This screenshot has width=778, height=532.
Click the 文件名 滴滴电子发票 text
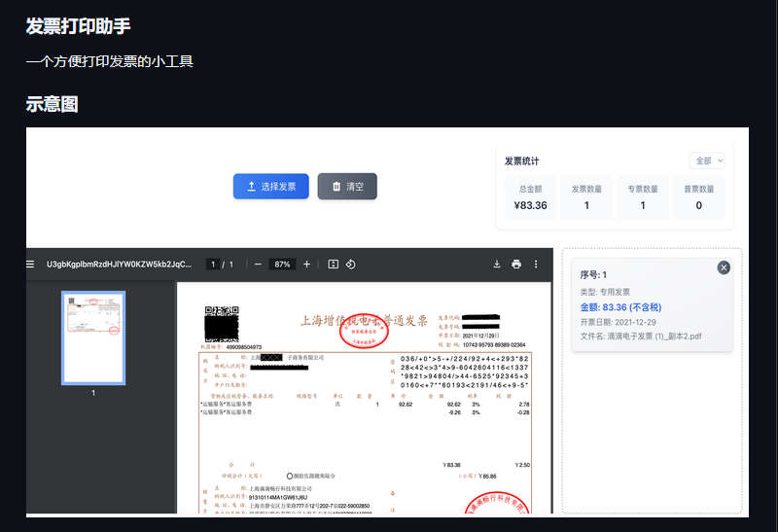[x=641, y=337]
